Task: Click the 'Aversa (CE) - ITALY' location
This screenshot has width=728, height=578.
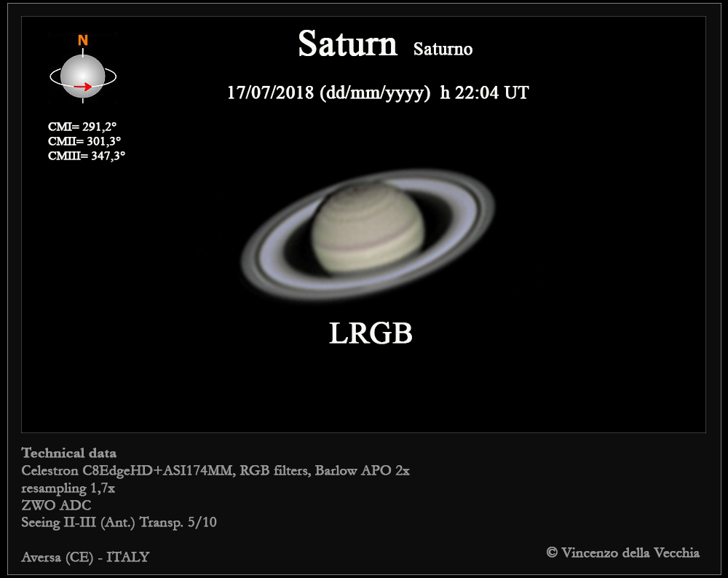Action: click(85, 557)
